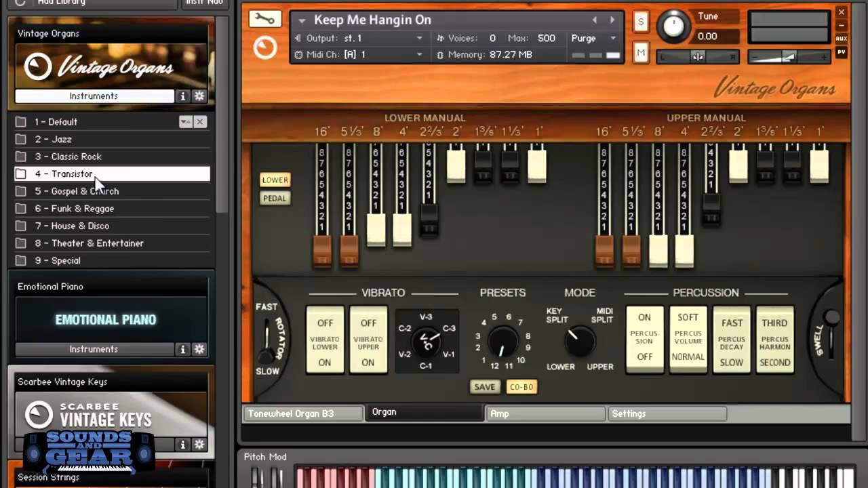
Task: Open the library list sort dropdown button
Action: [x=185, y=122]
